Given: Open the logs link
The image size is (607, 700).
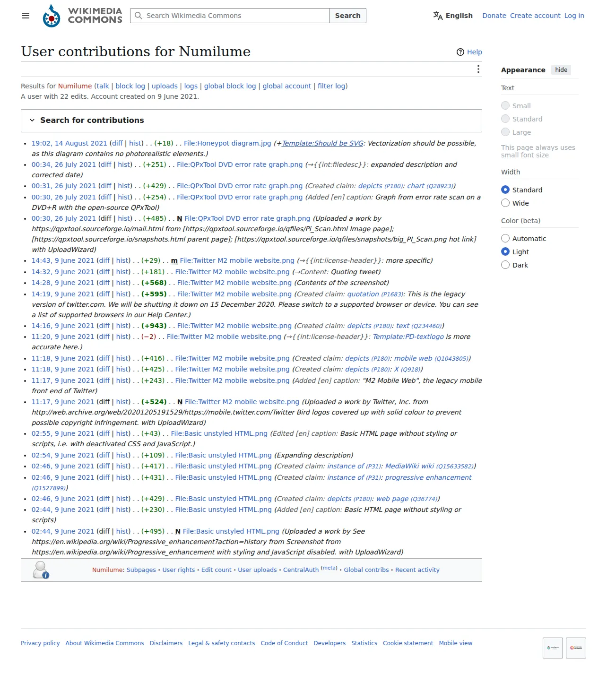Looking at the screenshot, I should [x=191, y=86].
